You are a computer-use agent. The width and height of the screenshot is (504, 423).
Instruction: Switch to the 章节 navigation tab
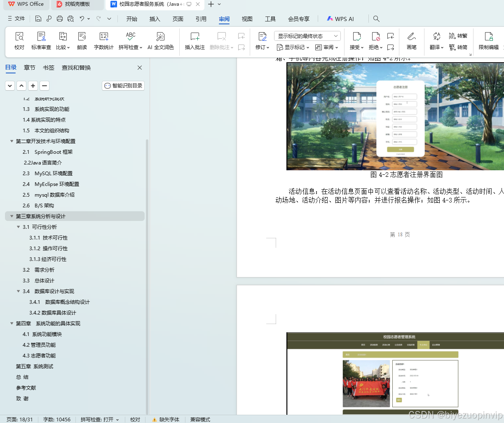(x=30, y=68)
